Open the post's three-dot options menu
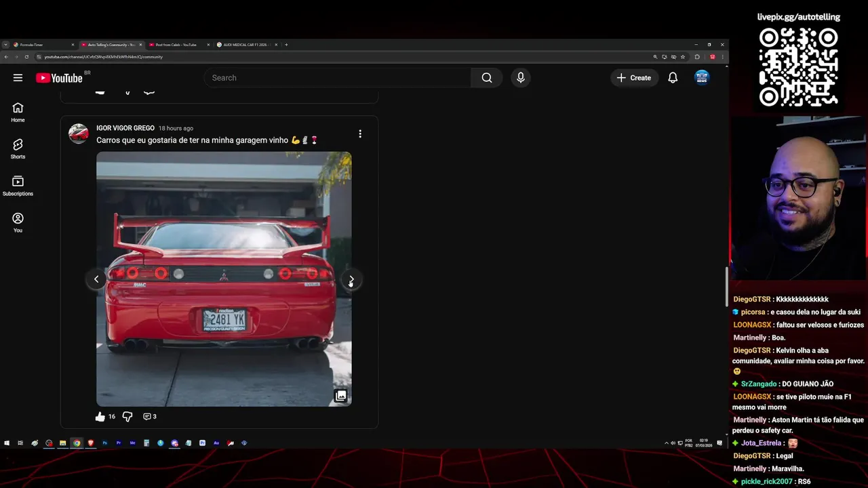 tap(360, 134)
